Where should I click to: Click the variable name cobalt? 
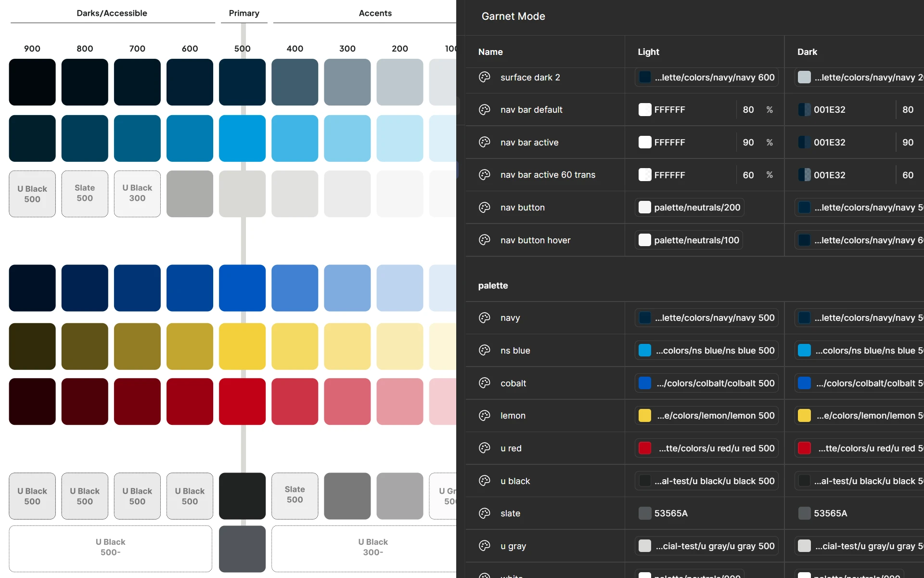coord(513,383)
